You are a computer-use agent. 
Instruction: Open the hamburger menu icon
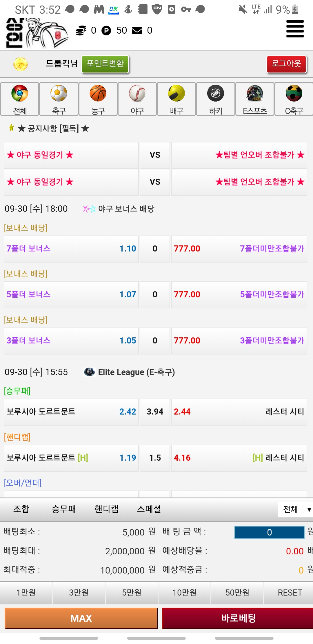click(x=295, y=29)
